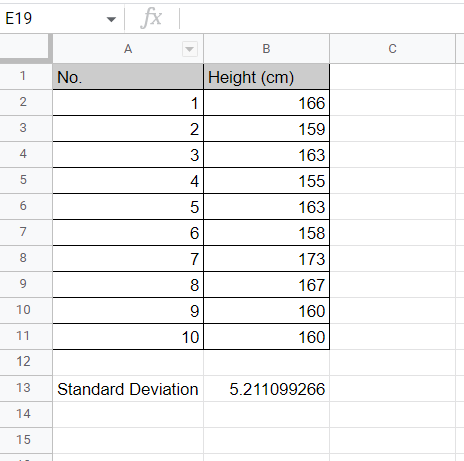This screenshot has height=461, width=464.
Task: Select the cell containing 173
Action: pos(266,259)
